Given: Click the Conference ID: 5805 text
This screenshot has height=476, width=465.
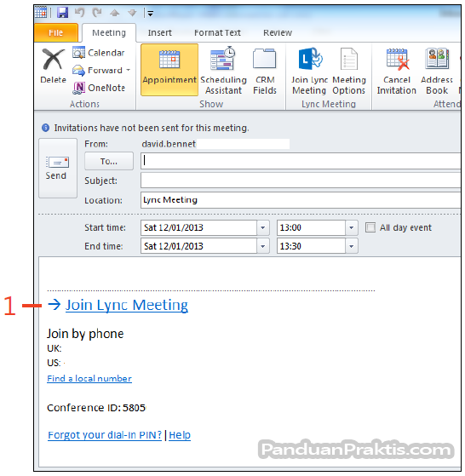Looking at the screenshot, I should 96,408.
